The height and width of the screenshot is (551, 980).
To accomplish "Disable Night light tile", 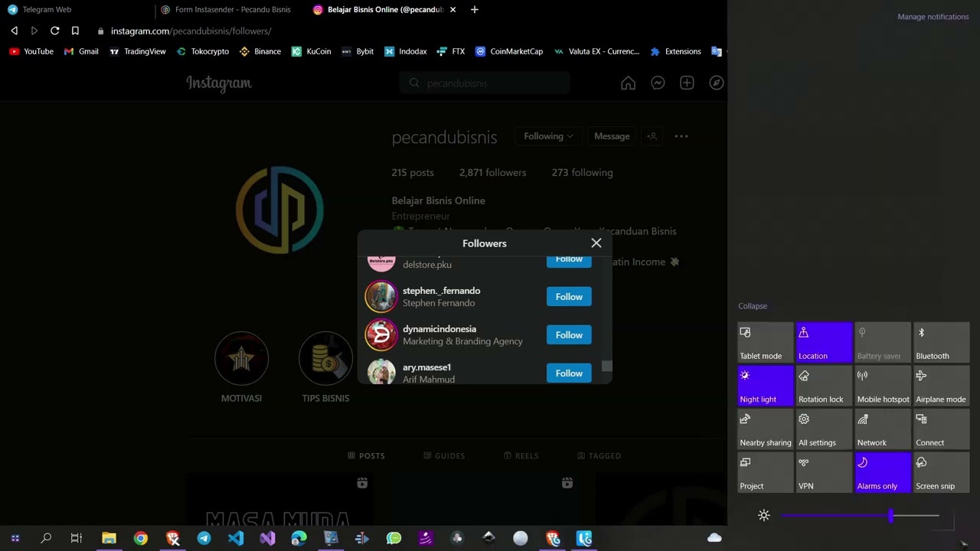I will [765, 386].
